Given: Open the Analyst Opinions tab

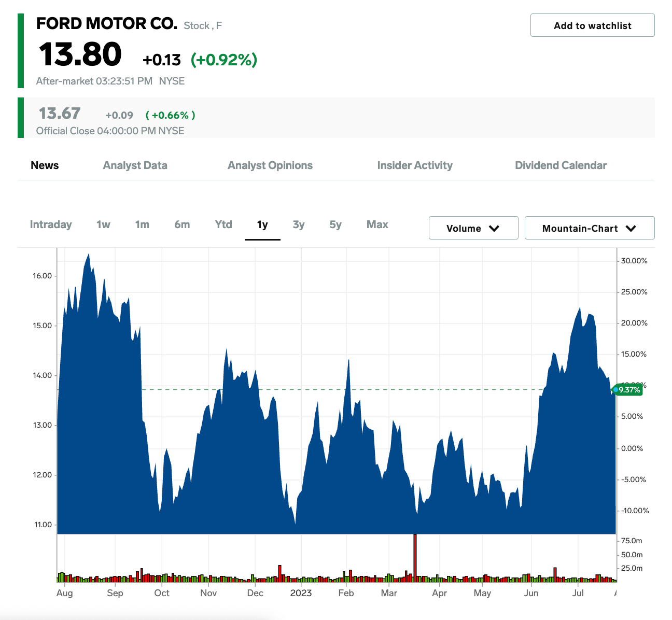Looking at the screenshot, I should pyautogui.click(x=270, y=165).
